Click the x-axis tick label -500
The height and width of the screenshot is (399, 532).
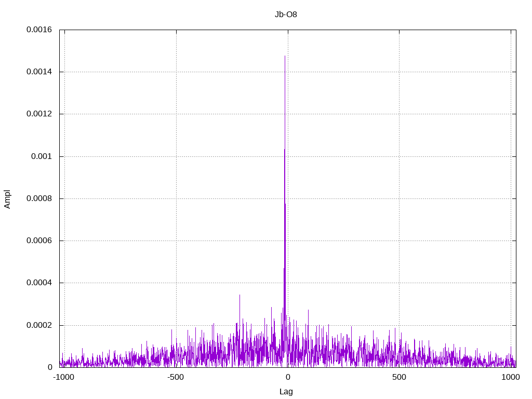tap(176, 377)
